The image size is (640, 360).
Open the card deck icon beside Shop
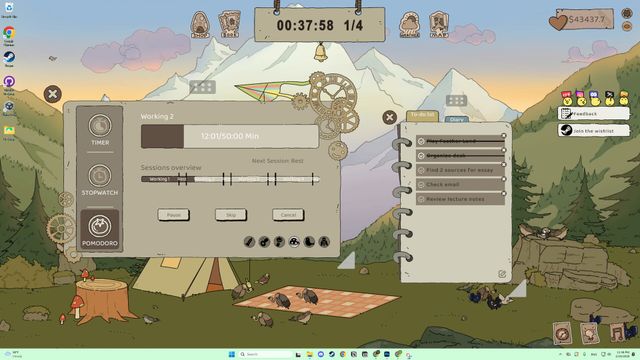[229, 24]
